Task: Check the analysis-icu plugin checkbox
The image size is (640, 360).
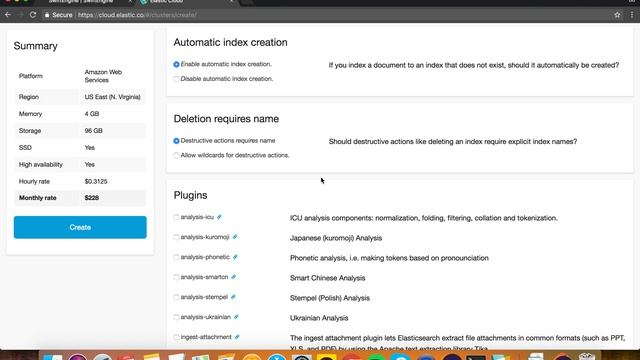Action: [x=176, y=217]
